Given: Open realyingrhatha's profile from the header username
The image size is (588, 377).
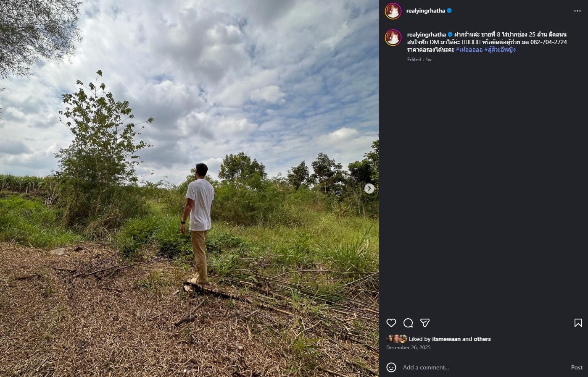Looking at the screenshot, I should point(426,10).
